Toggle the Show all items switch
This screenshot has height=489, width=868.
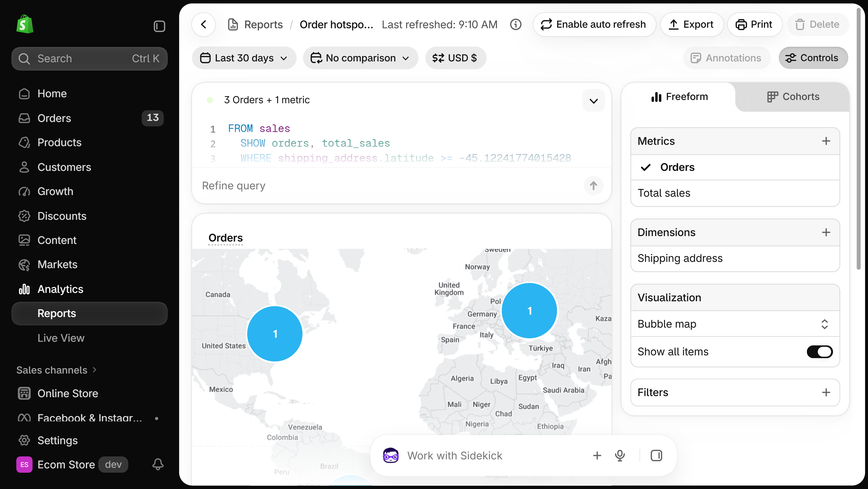[x=819, y=352]
